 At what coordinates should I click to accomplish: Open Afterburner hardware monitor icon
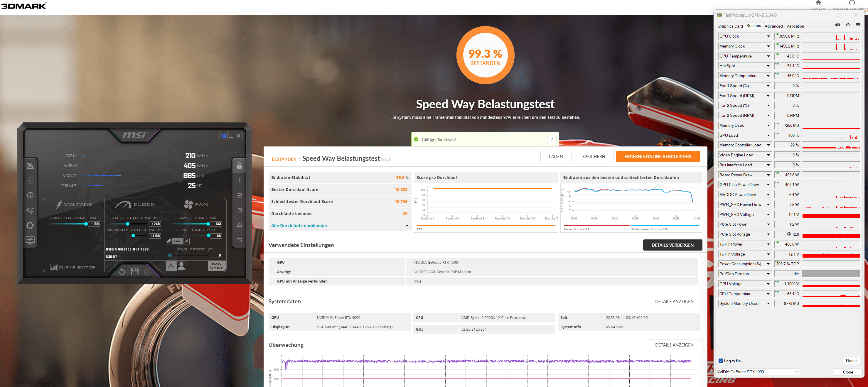click(30, 241)
